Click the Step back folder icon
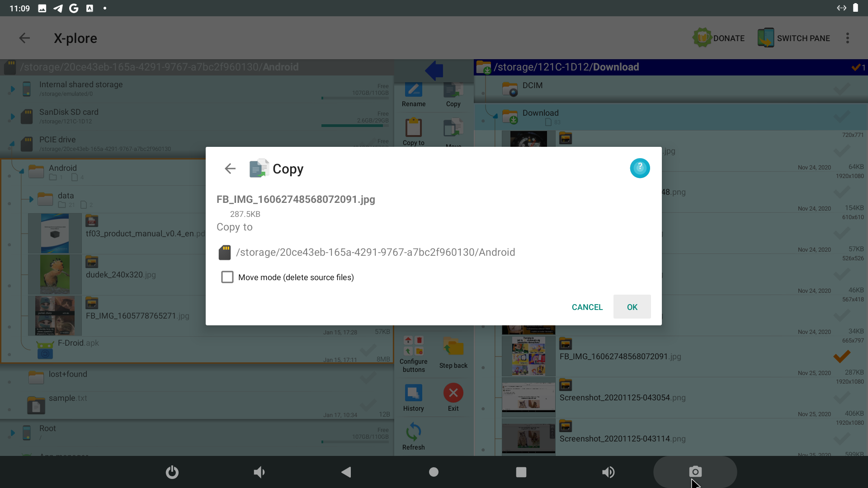The height and width of the screenshot is (488, 868). 453,353
